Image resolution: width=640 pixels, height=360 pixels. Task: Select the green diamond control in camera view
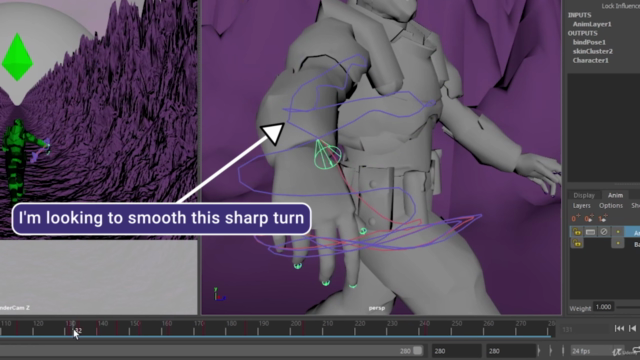coord(17,57)
